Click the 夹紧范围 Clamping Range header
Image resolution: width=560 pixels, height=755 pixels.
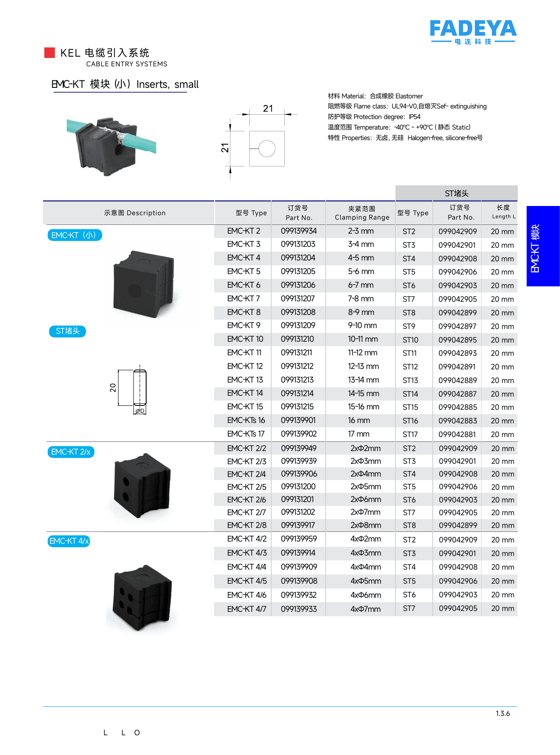click(x=362, y=213)
